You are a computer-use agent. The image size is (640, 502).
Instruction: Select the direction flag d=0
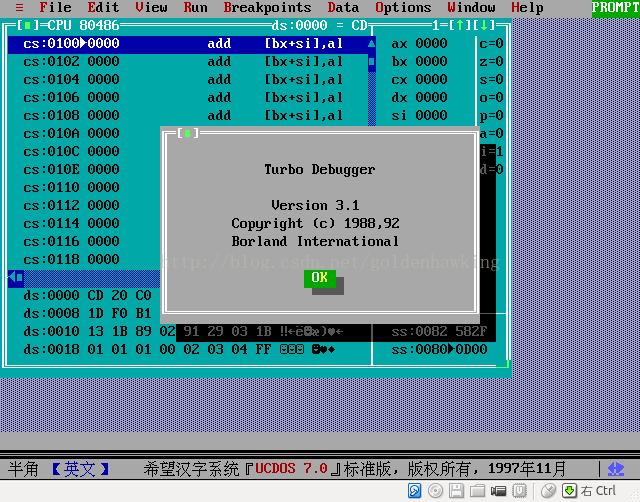(x=491, y=170)
